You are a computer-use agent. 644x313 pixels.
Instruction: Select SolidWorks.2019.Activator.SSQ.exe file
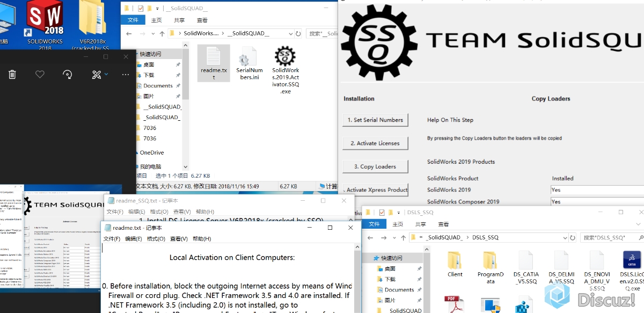pos(286,70)
